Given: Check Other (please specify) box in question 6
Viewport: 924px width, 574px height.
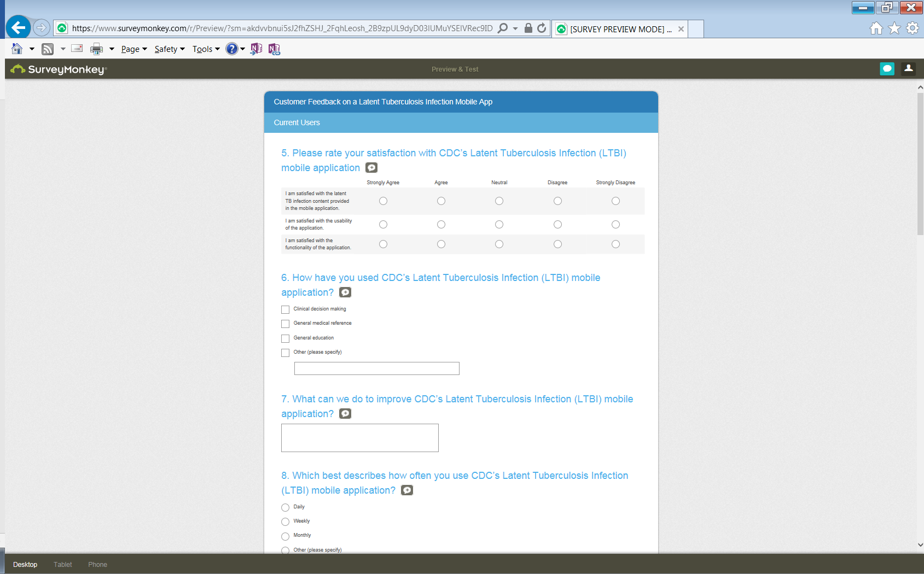Looking at the screenshot, I should [x=285, y=353].
